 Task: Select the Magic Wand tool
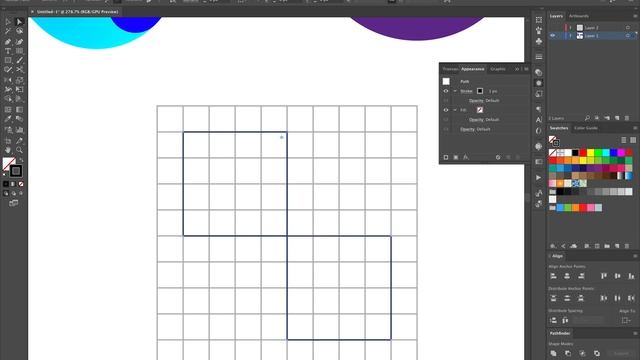(8, 31)
